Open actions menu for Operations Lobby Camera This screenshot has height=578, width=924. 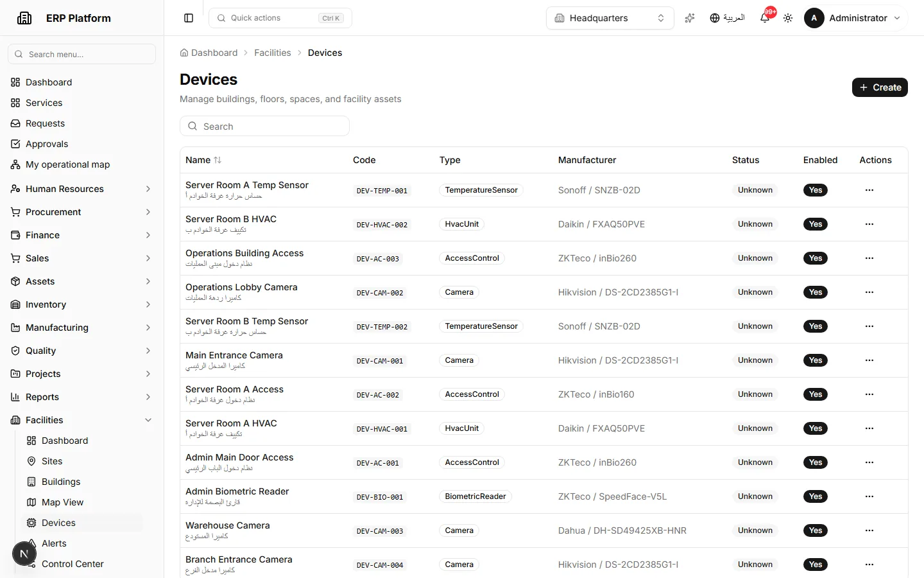coord(869,292)
